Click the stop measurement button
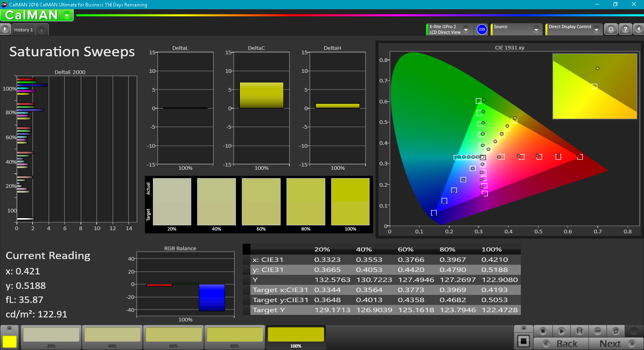644x350 pixels. click(543, 331)
